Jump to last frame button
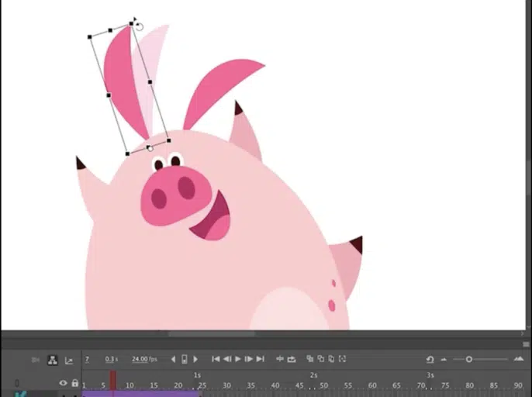Viewport: 532px width, 397px height. [x=260, y=359]
